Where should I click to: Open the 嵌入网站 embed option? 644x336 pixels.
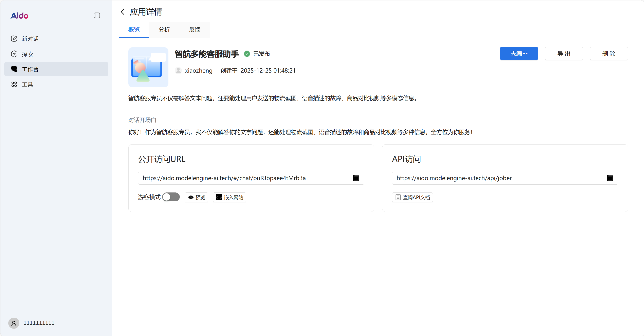click(229, 197)
